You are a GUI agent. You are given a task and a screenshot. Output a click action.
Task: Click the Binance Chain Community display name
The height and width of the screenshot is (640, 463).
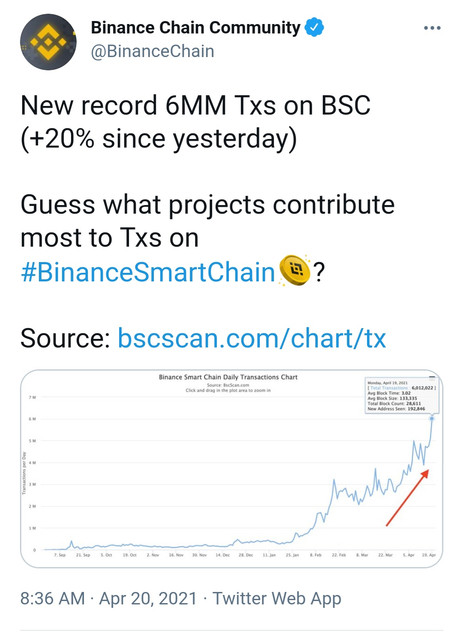pyautogui.click(x=196, y=27)
